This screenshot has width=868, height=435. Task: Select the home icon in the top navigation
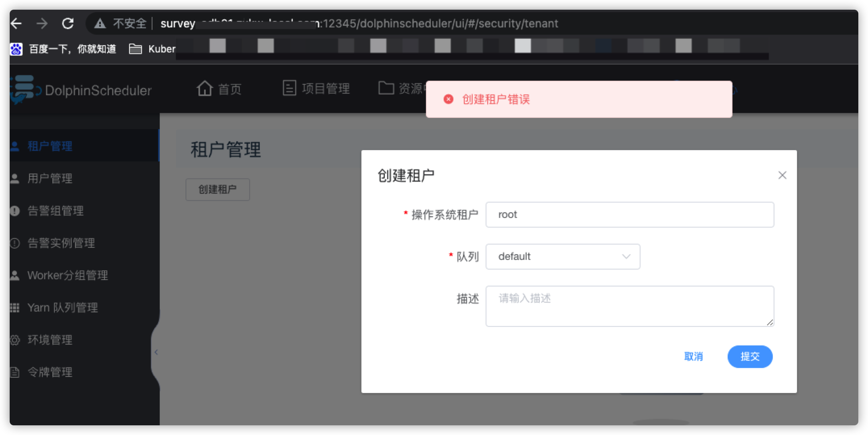(x=205, y=88)
